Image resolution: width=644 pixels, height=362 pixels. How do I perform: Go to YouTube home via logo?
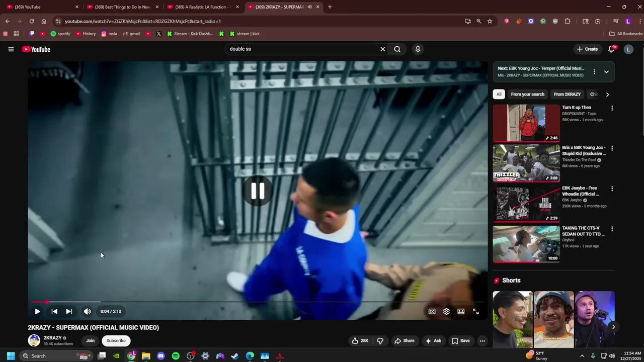click(36, 49)
